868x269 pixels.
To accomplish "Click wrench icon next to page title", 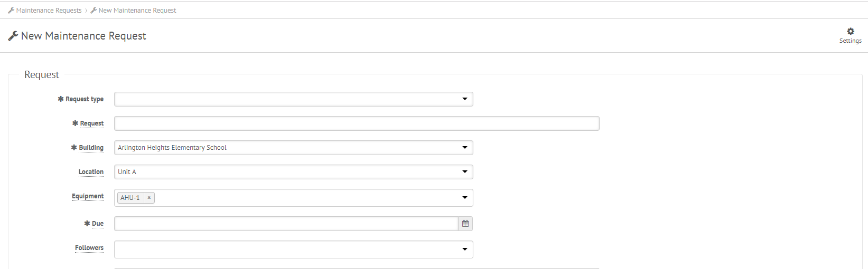I will (13, 36).
